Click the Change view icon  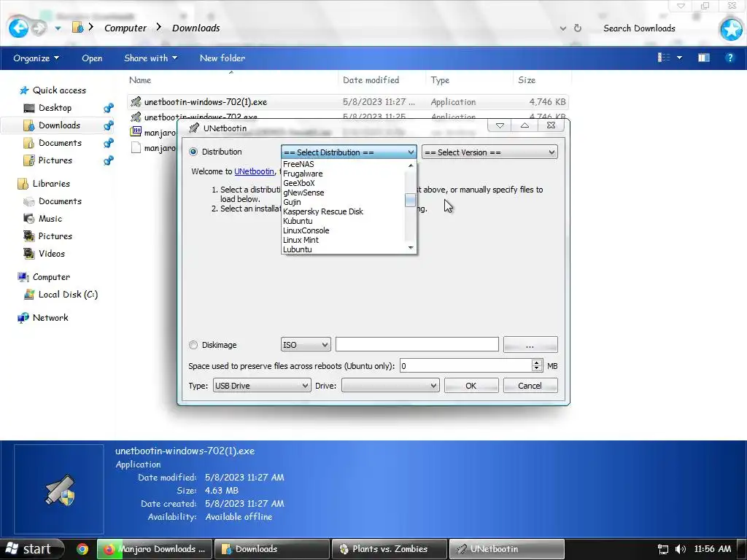[x=664, y=58]
